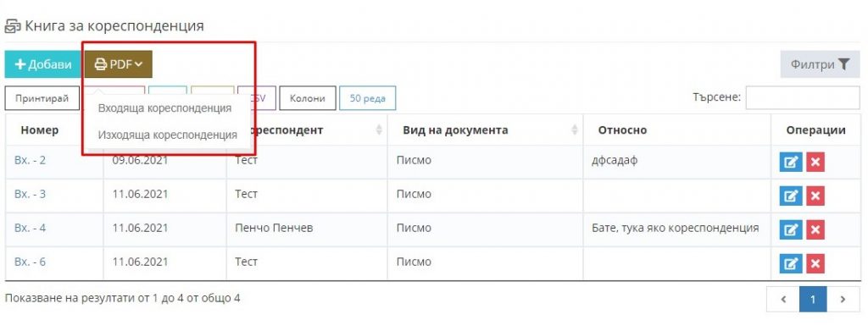868x331 pixels.
Task: Delete the Вх. - 2 record
Action: tap(815, 163)
